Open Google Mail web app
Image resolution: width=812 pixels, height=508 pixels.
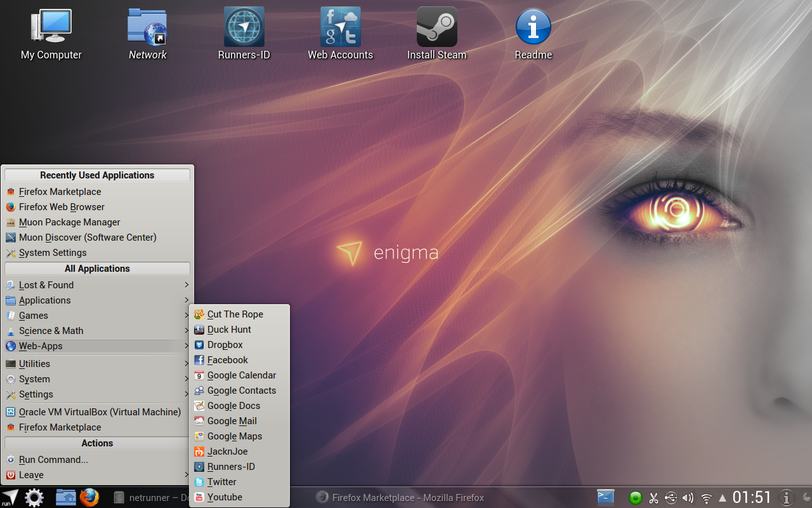pos(240,421)
